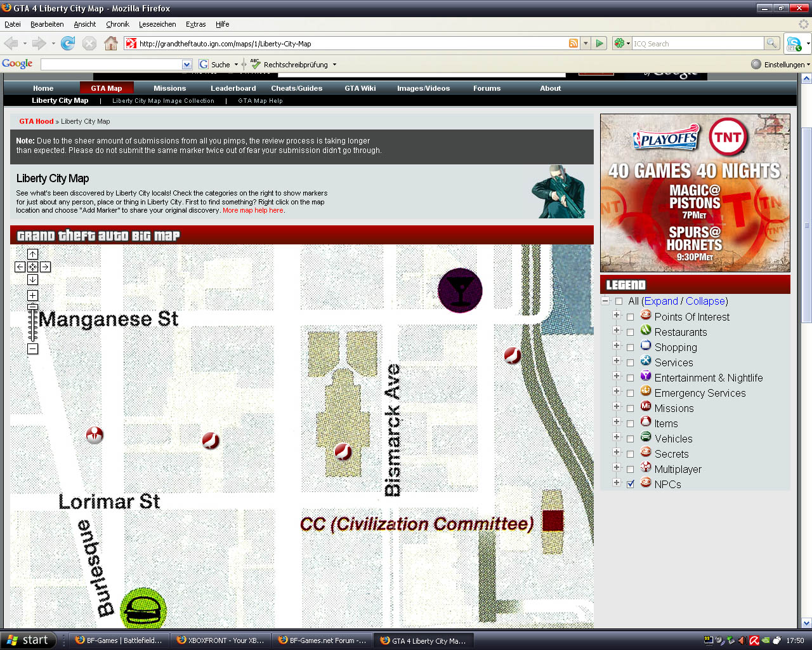
Task: Open the address bar history dropdown
Action: click(x=586, y=43)
